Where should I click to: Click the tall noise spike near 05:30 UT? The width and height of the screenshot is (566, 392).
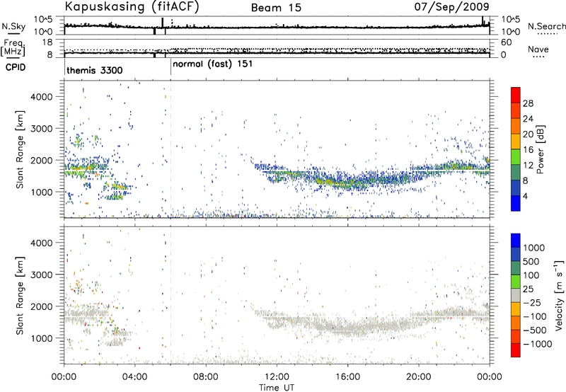click(x=163, y=23)
